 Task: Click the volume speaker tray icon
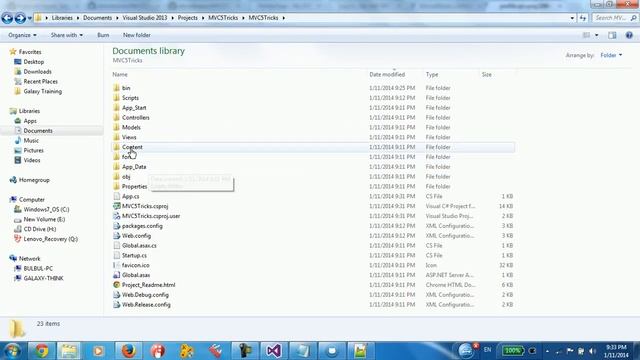coord(592,351)
